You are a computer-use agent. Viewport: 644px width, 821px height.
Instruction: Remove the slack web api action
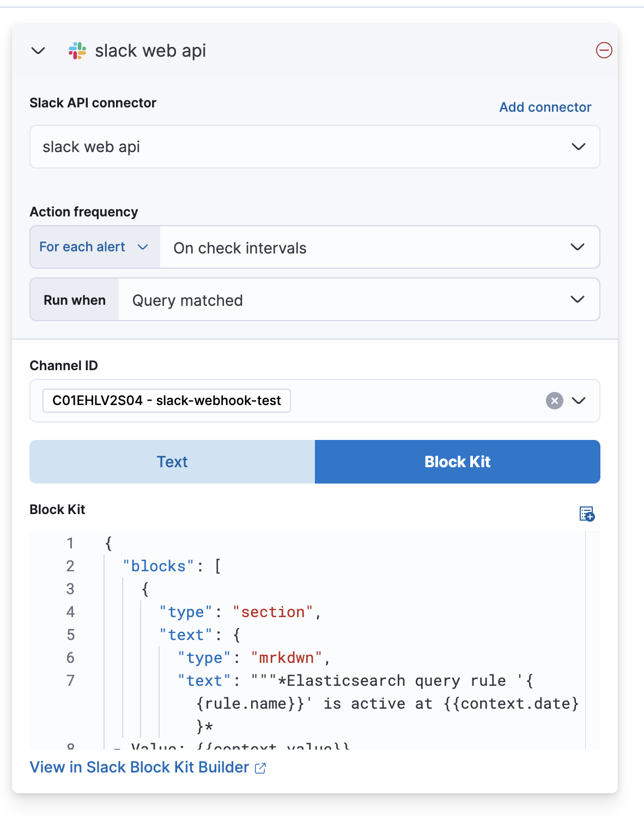(x=604, y=51)
